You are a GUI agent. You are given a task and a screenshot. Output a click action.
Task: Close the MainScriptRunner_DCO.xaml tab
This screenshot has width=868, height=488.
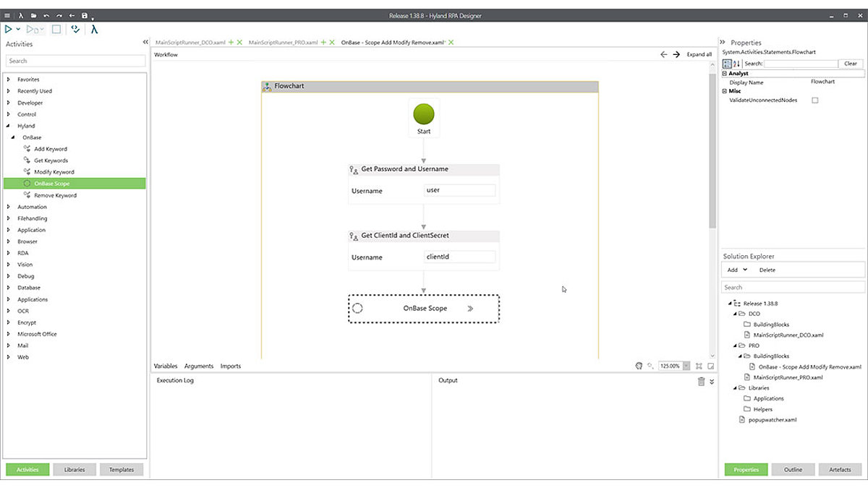point(239,43)
